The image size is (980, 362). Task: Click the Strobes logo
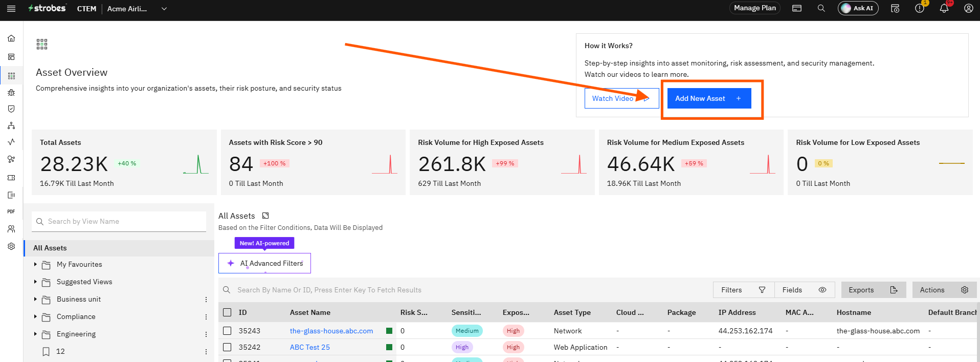[47, 8]
